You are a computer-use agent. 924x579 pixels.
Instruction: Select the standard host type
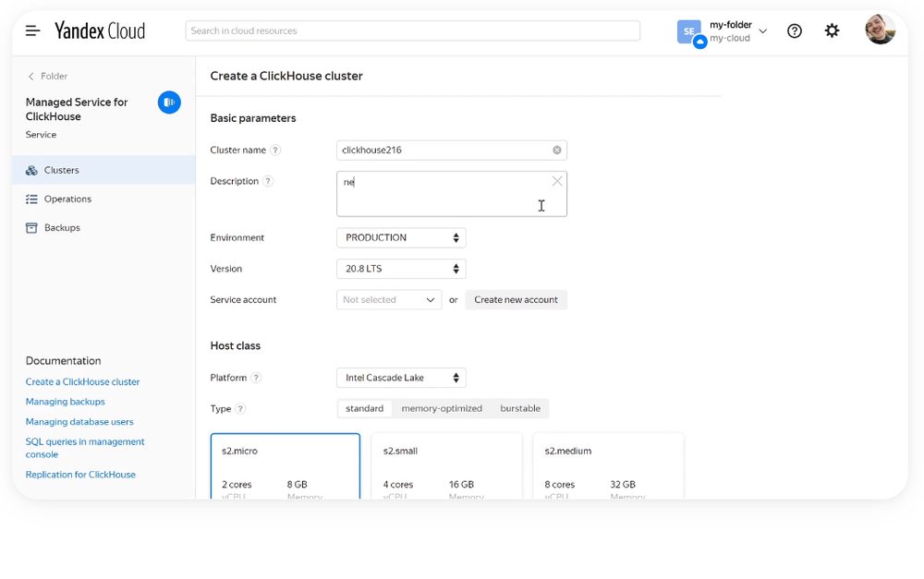coord(365,409)
